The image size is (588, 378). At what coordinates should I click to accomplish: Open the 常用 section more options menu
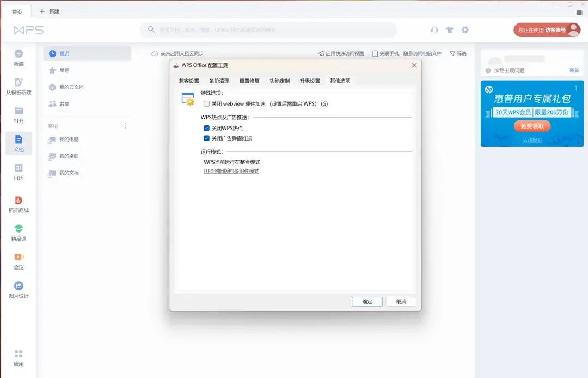(125, 126)
